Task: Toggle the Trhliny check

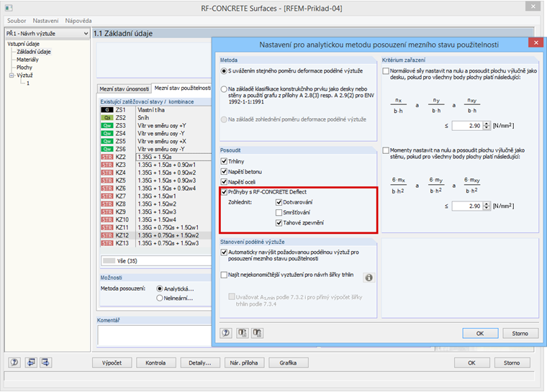Action: [225, 161]
